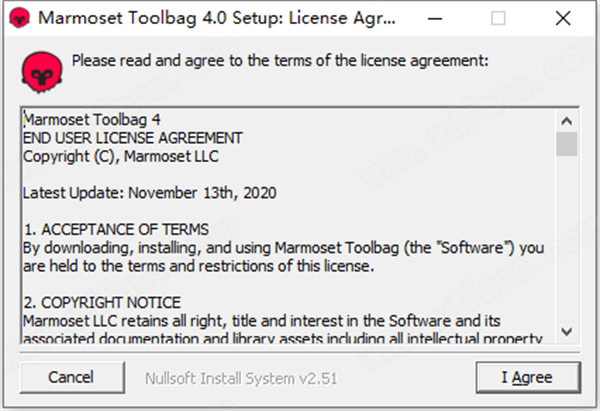This screenshot has height=411, width=600.
Task: Click the "Please read and agree" header text
Action: [x=280, y=60]
